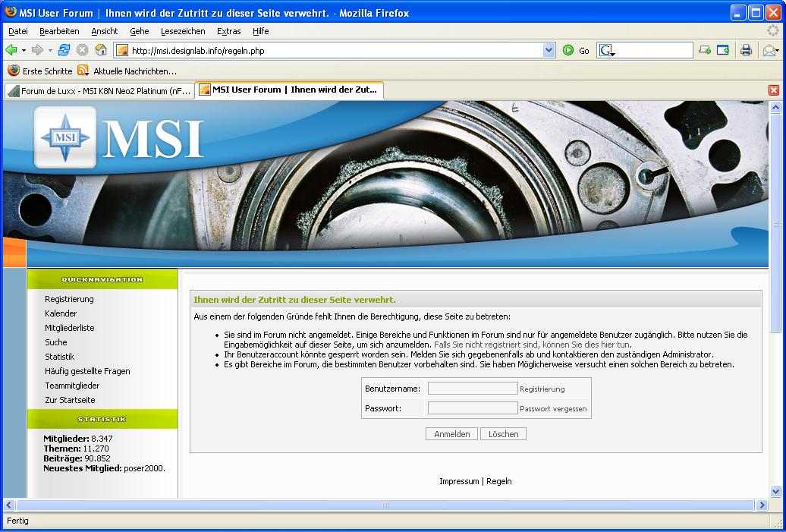
Task: Open the Suche sidebar link
Action: [55, 342]
